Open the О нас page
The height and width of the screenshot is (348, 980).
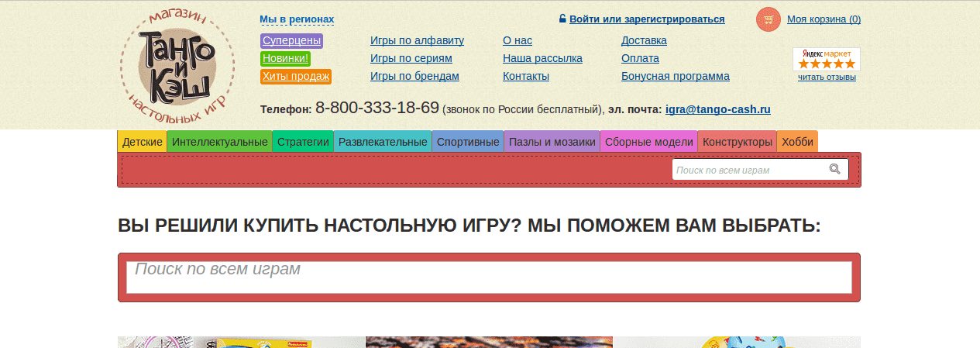coord(518,40)
